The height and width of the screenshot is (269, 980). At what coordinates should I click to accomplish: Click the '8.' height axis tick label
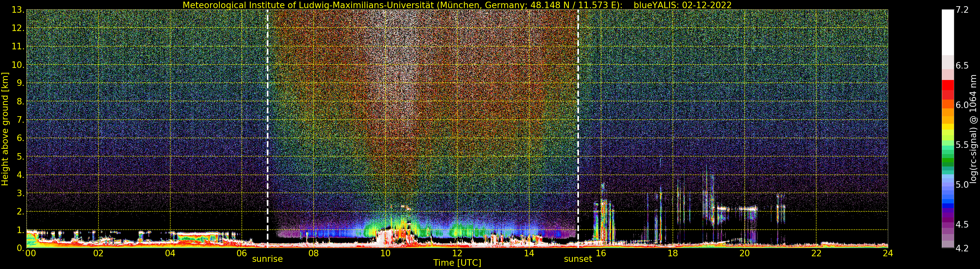point(21,101)
